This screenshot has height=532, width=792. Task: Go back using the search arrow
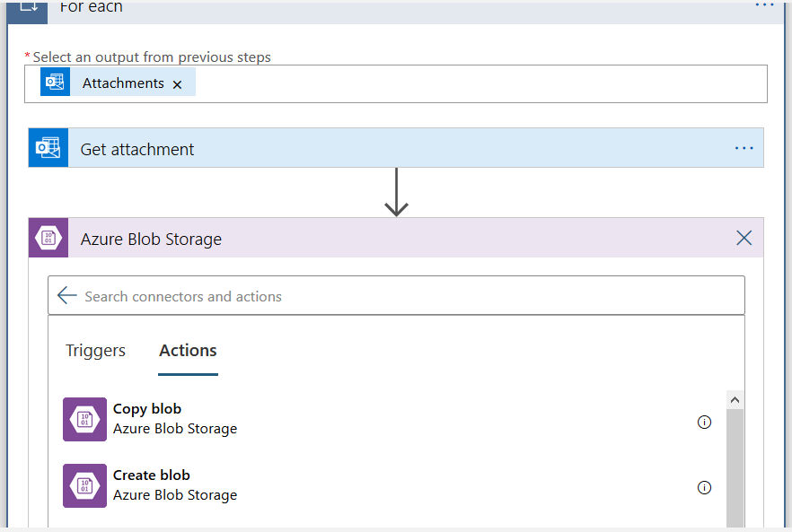(x=66, y=296)
